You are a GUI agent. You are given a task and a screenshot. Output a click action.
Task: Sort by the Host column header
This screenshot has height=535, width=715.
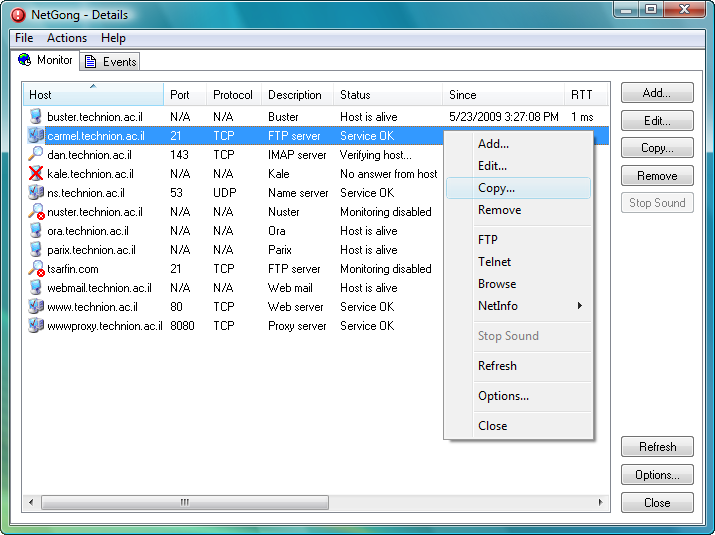click(x=41, y=95)
